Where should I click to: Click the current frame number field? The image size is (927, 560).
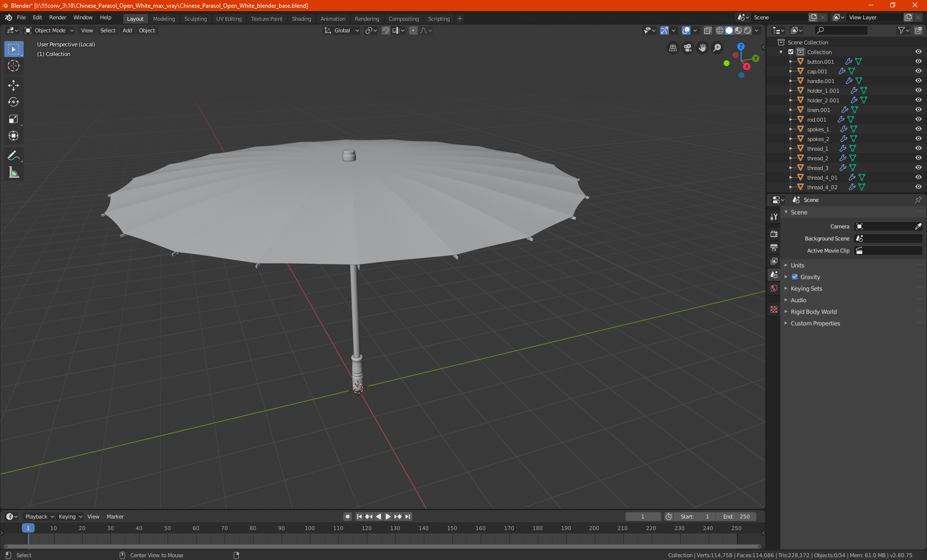pos(643,517)
